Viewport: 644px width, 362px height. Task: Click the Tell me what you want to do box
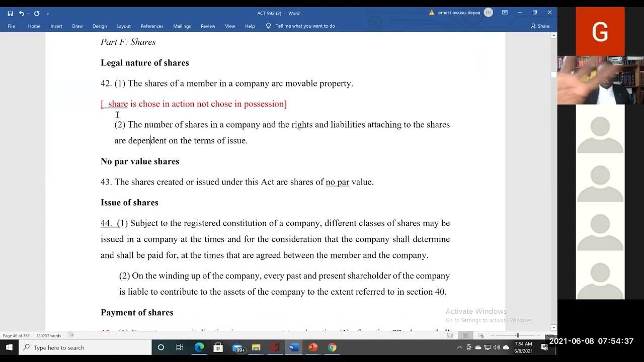(305, 26)
